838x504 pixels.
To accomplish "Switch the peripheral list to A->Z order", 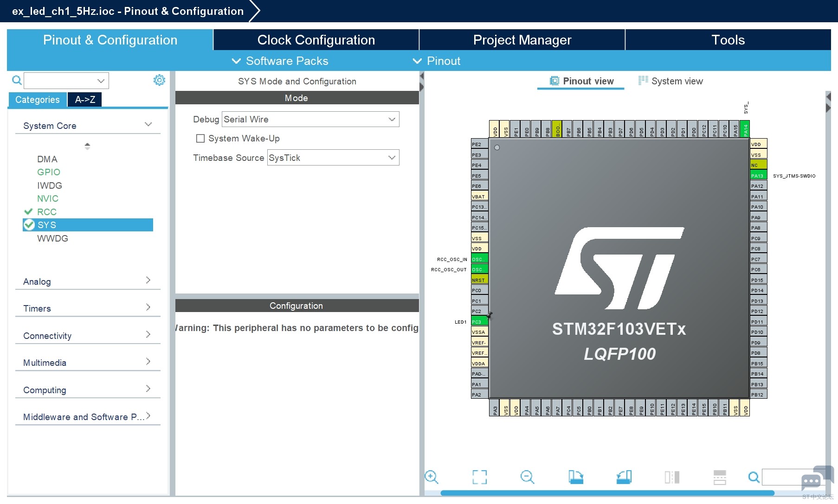I will 85,100.
